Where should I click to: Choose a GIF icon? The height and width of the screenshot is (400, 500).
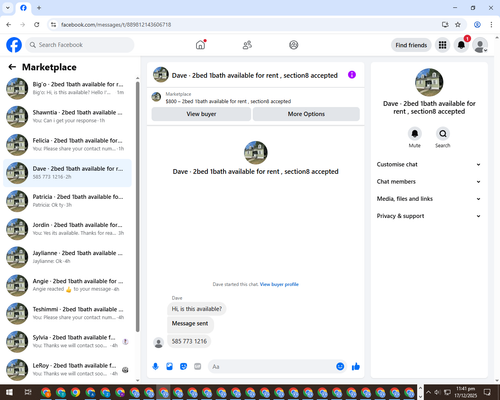198,367
